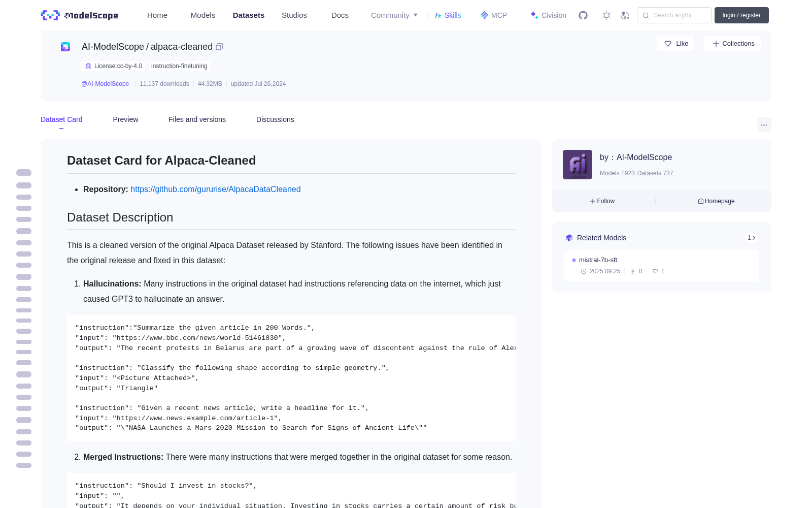The width and height of the screenshot is (812, 508).
Task: Click the license badge icon
Action: pos(88,66)
